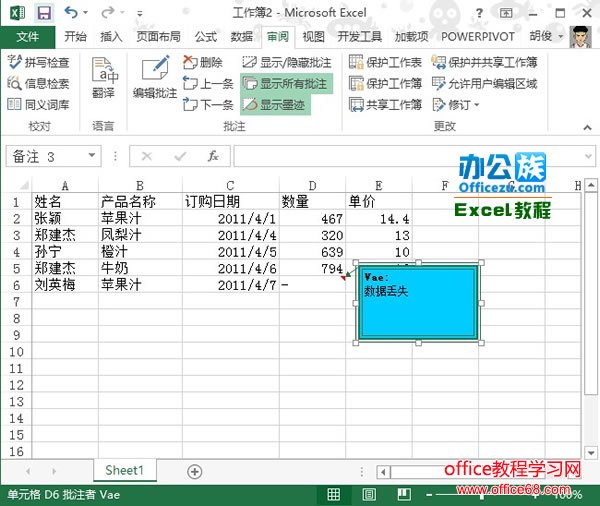Collapse the ribbon with the chevron arrow

[x=587, y=127]
